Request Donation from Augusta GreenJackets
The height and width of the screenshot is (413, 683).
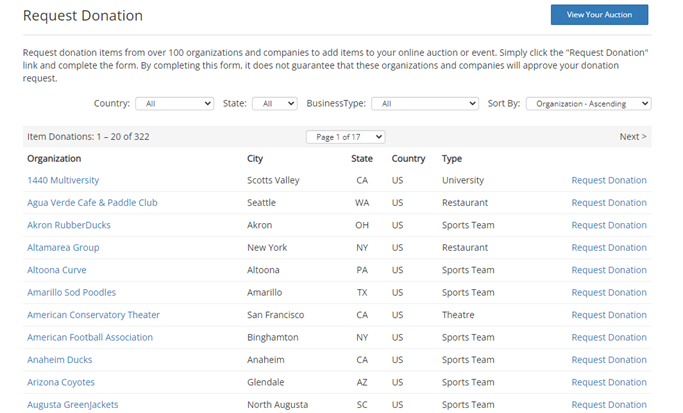pyautogui.click(x=609, y=405)
